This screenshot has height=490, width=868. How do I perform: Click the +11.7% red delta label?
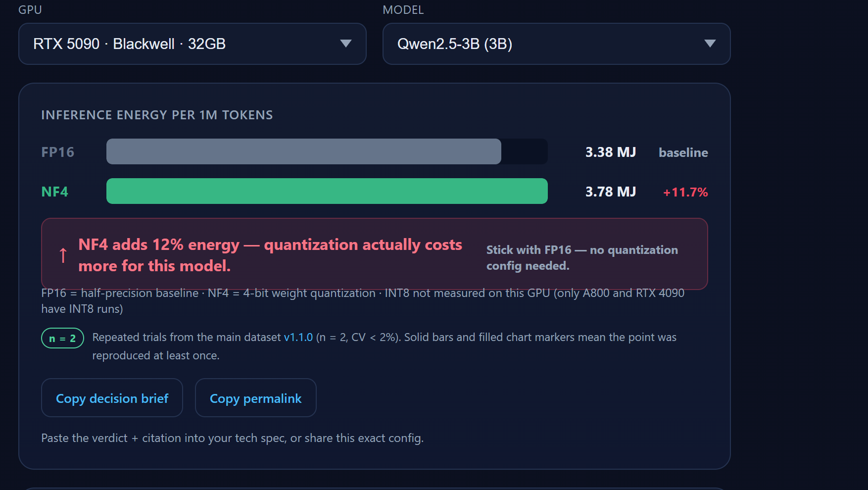(685, 192)
